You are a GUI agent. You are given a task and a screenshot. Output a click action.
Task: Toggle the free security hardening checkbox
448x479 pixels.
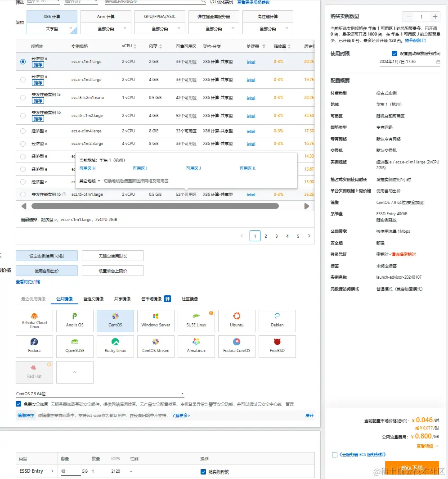coord(18,404)
